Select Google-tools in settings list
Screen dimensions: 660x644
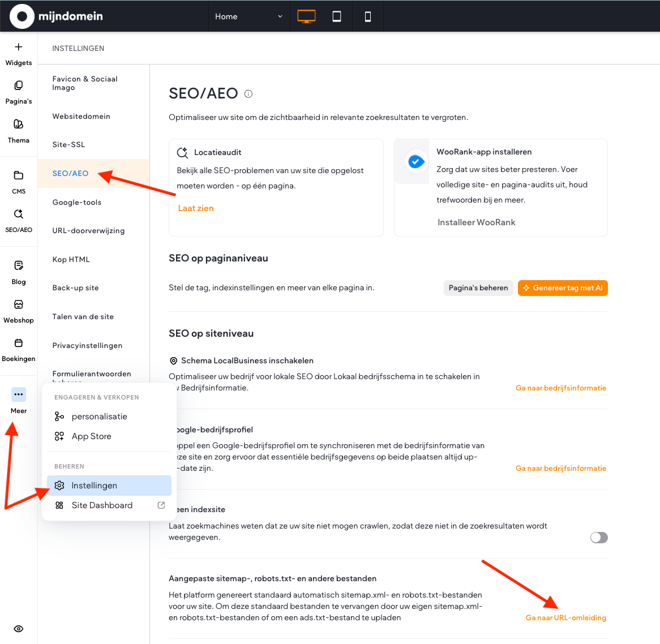(77, 202)
